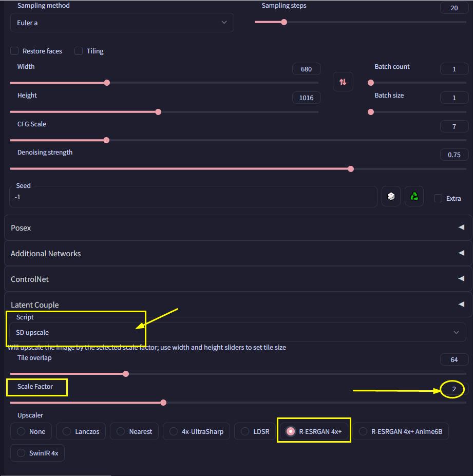Click the Scale Factor value box 2
This screenshot has height=476, width=473.
coord(454,389)
